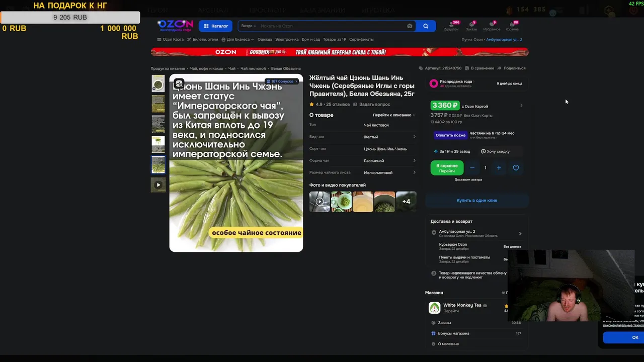Screen dimensions: 644x362
Task: Focus the Искать на Ozon search field
Action: (332, 26)
